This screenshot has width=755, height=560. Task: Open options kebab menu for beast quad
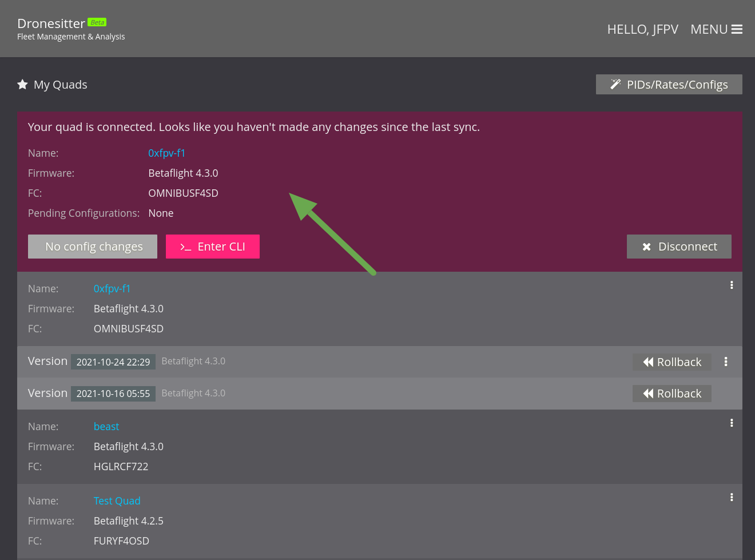(732, 423)
